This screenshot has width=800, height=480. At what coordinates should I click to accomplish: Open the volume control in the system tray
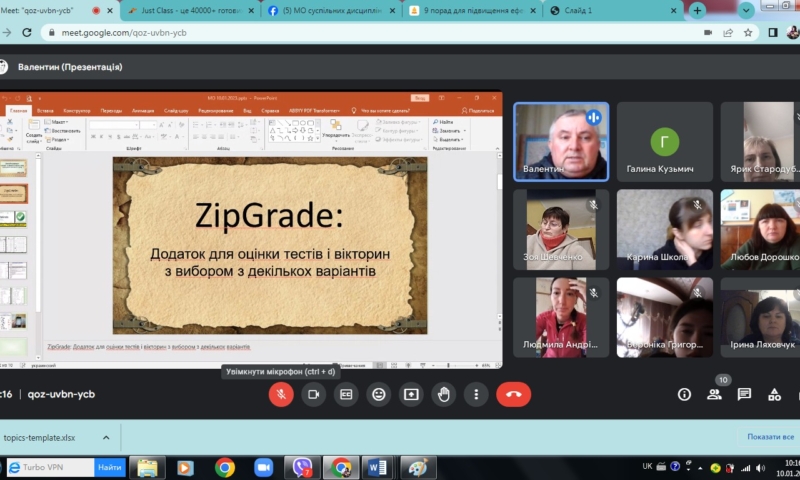(x=761, y=467)
